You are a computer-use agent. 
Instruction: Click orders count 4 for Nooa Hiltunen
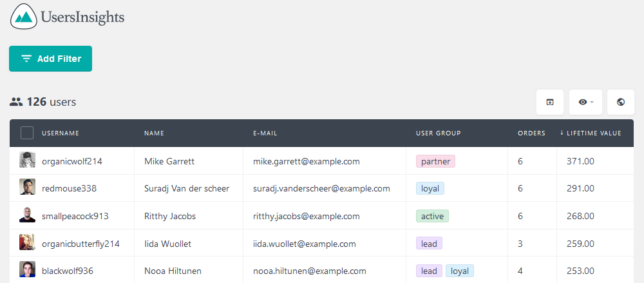click(520, 271)
